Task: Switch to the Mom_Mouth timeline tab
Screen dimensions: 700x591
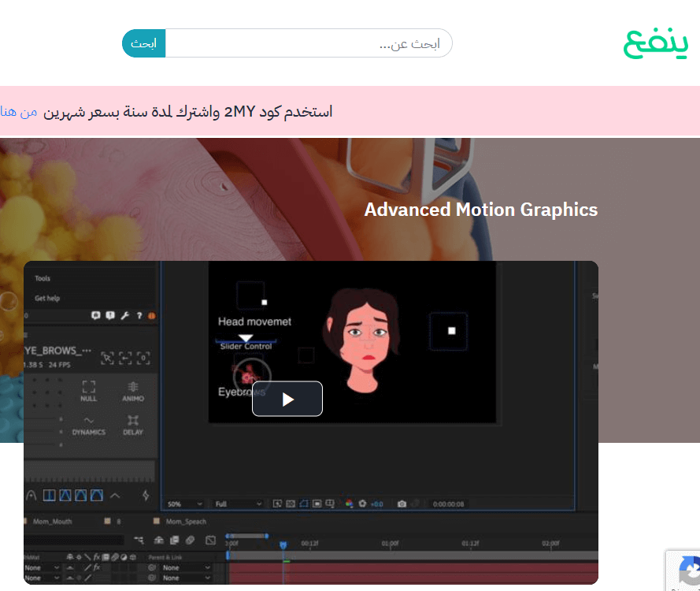Action: [x=54, y=522]
